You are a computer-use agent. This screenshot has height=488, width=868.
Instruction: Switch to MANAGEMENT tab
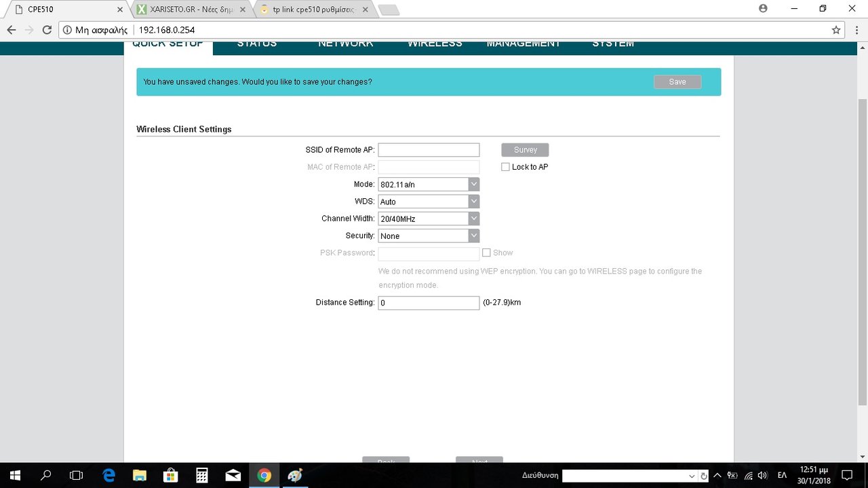[524, 44]
